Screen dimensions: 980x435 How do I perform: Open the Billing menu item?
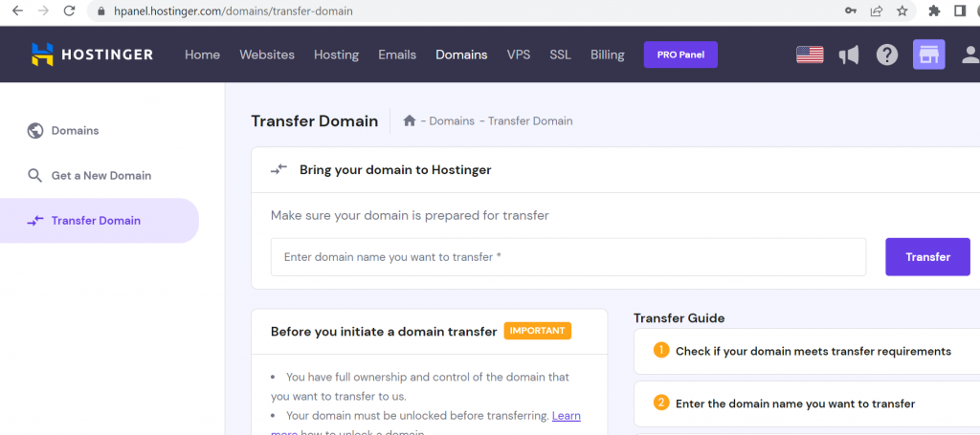tap(608, 54)
